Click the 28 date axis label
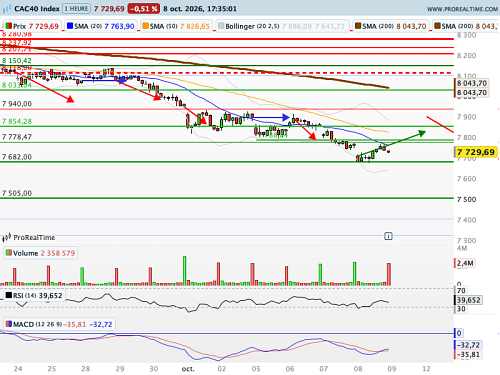 tap(86, 369)
